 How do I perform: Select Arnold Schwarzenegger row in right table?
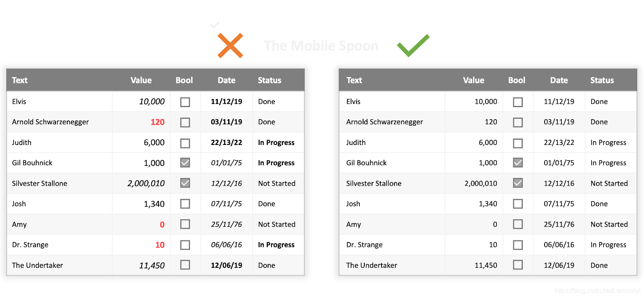488,122
